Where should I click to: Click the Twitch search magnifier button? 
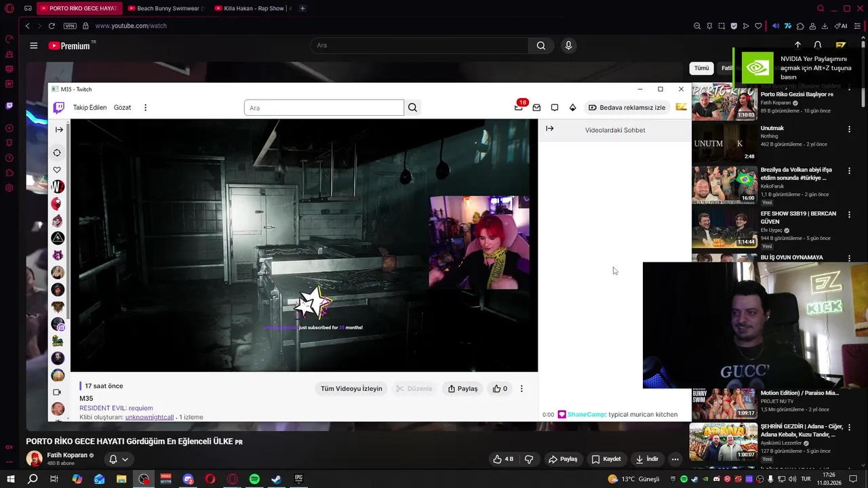pos(412,107)
